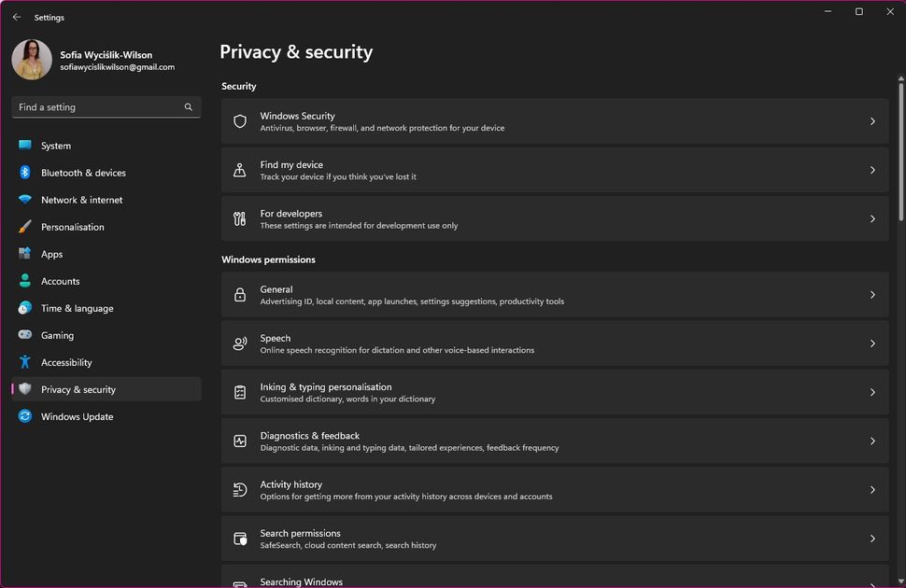The height and width of the screenshot is (588, 906).
Task: Expand the Speech settings row chevron
Action: click(872, 343)
